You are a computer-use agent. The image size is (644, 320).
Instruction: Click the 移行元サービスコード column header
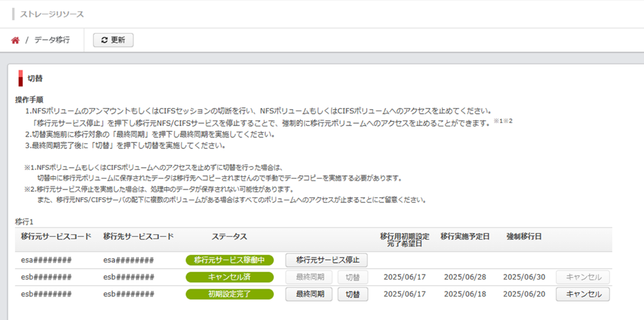point(56,237)
